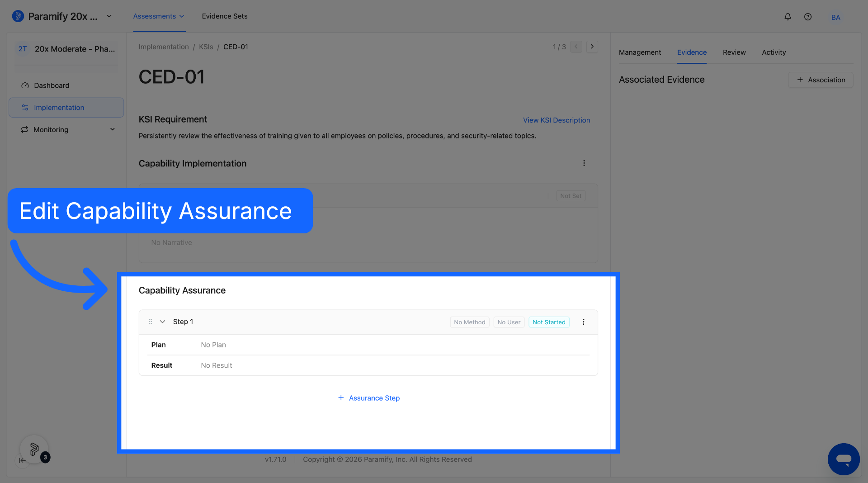Open Dashboard in the sidebar
This screenshot has width=868, height=483.
point(66,85)
